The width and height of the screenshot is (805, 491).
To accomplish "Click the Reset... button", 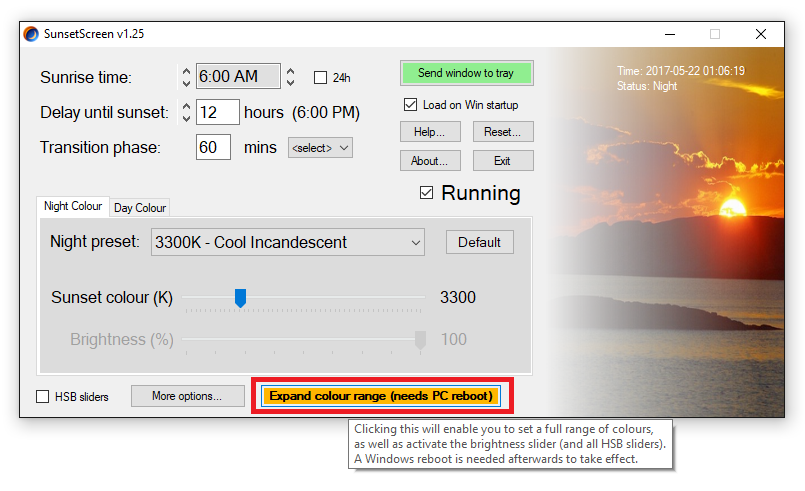I will pos(503,132).
